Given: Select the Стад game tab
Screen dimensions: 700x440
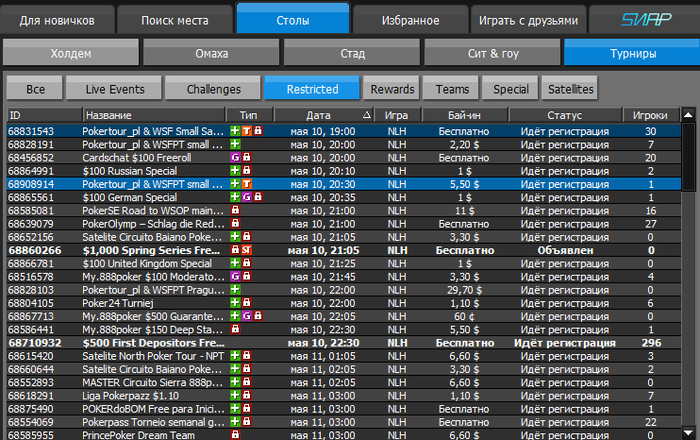Looking at the screenshot, I should click(352, 53).
